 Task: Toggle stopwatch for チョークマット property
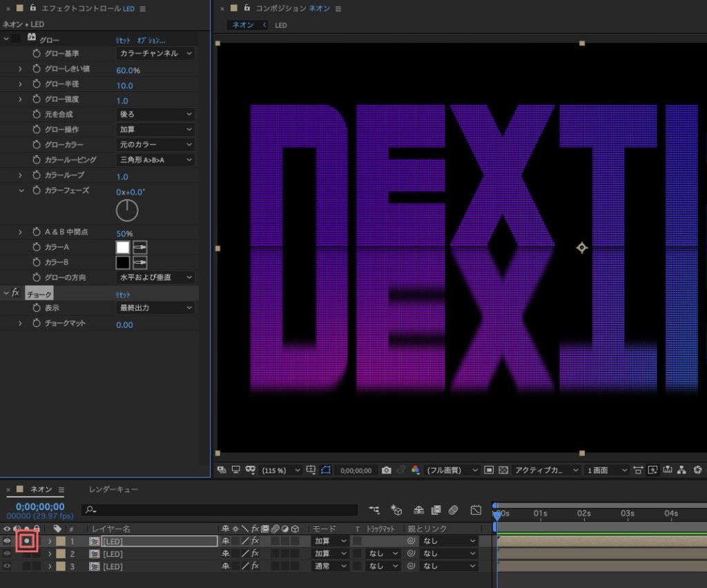click(37, 323)
